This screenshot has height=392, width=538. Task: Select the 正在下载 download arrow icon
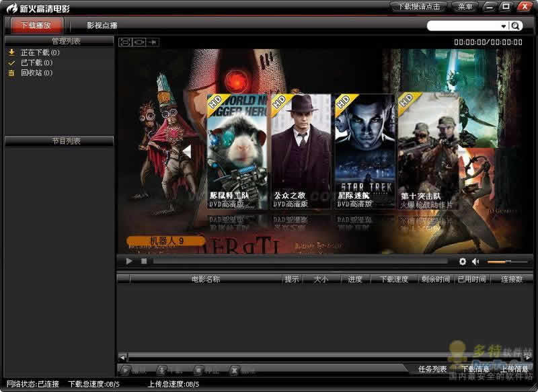click(x=11, y=52)
